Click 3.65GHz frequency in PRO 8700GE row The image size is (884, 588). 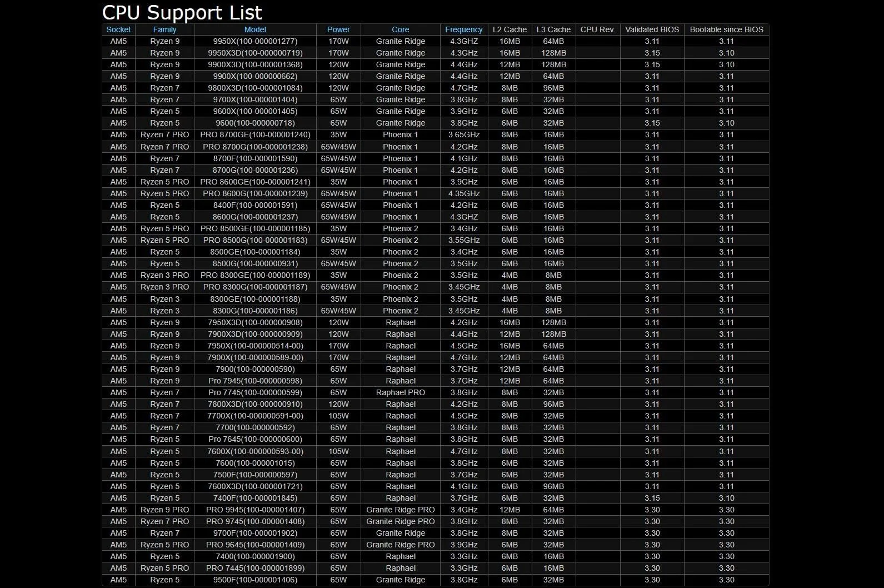coord(464,134)
